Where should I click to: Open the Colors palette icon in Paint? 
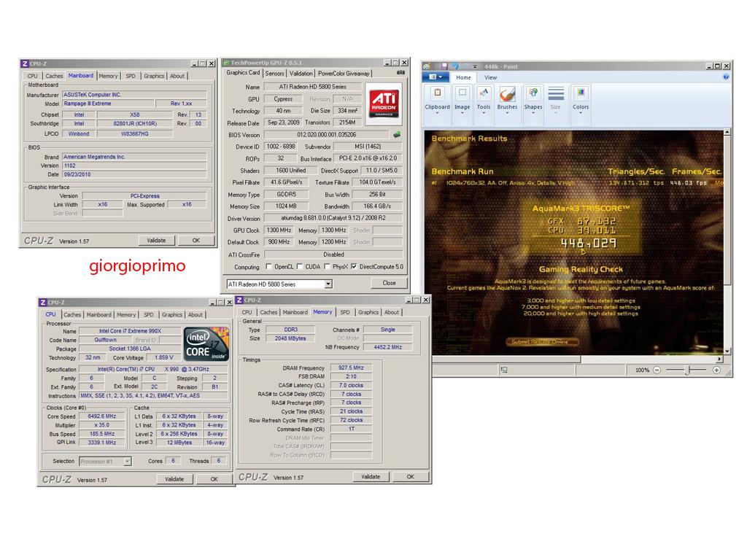580,93
